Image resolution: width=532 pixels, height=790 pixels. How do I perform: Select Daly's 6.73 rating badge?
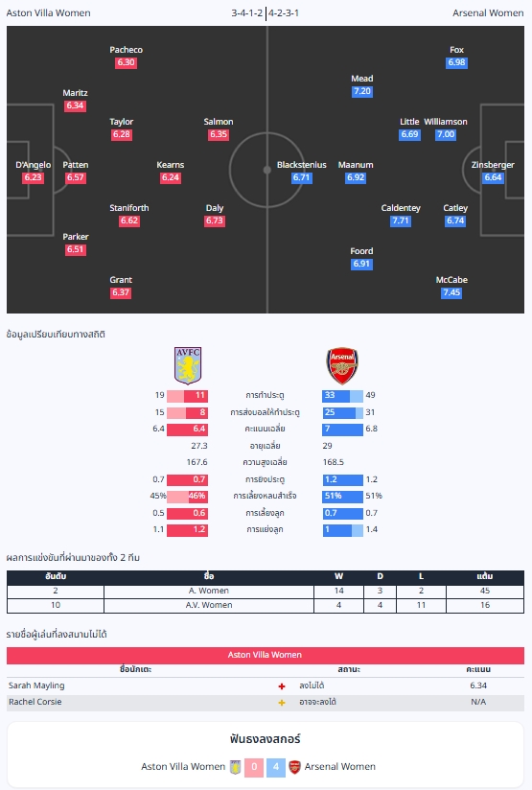pos(215,221)
